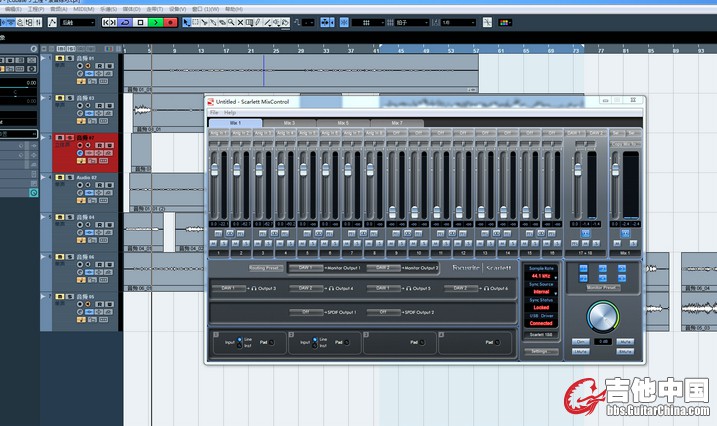Adjust the Mix 1 master fader

pyautogui.click(x=615, y=170)
